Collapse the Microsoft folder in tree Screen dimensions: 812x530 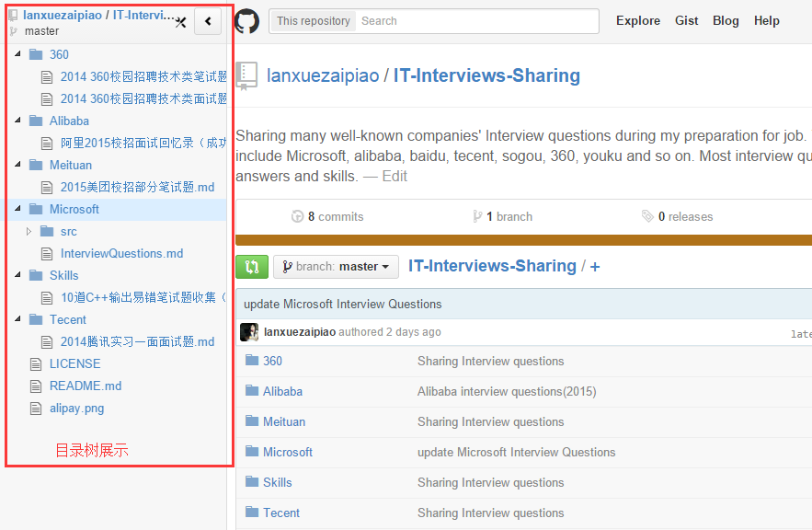(18, 209)
